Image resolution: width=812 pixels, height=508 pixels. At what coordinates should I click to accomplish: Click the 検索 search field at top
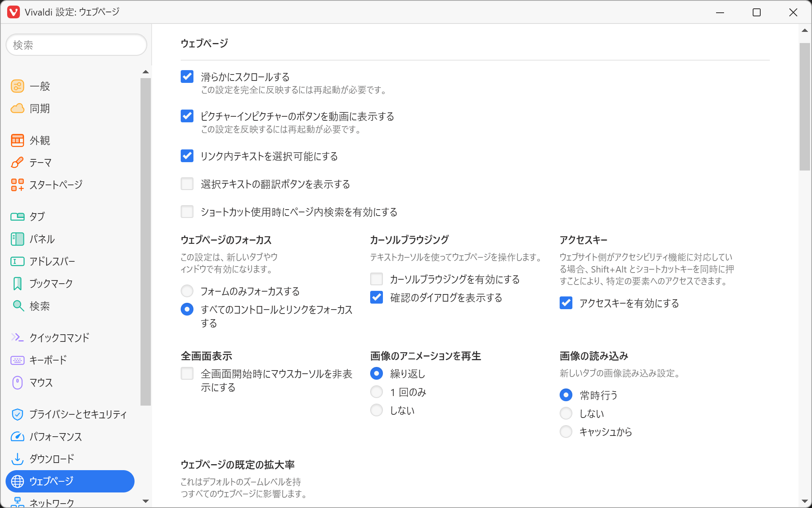point(76,45)
